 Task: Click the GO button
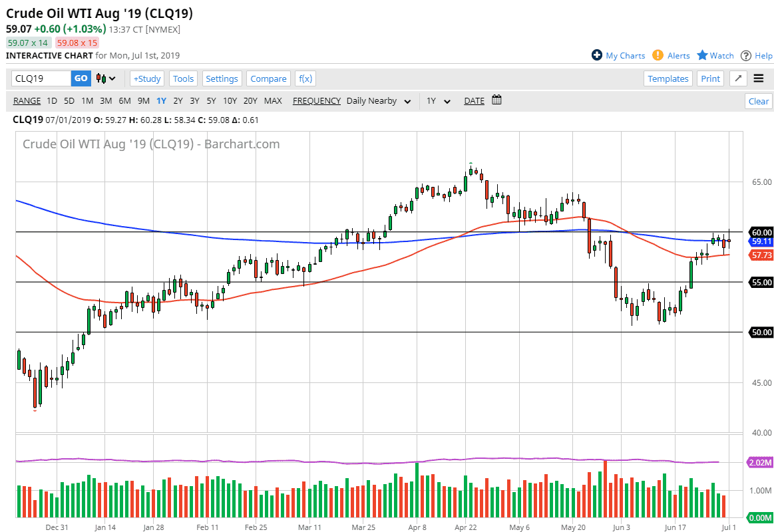pos(81,78)
